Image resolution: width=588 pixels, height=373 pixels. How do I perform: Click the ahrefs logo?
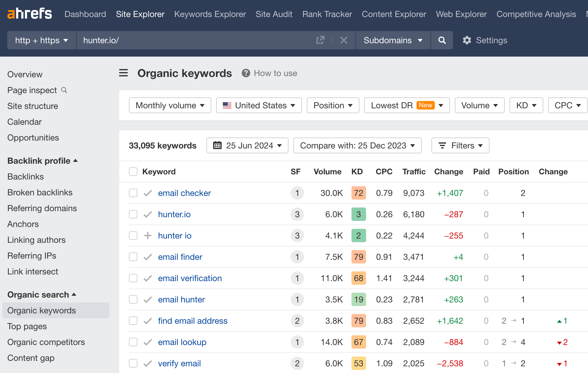29,14
